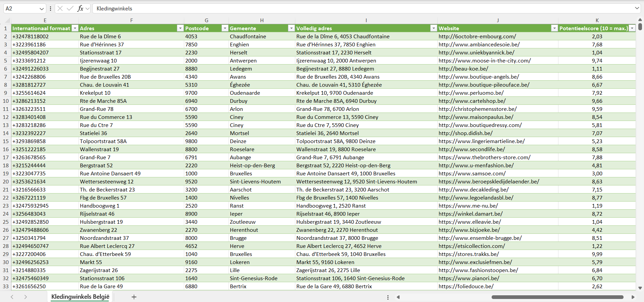The height and width of the screenshot is (302, 644).
Task: Click horizontal scrollbar right arrow
Action: point(633,297)
